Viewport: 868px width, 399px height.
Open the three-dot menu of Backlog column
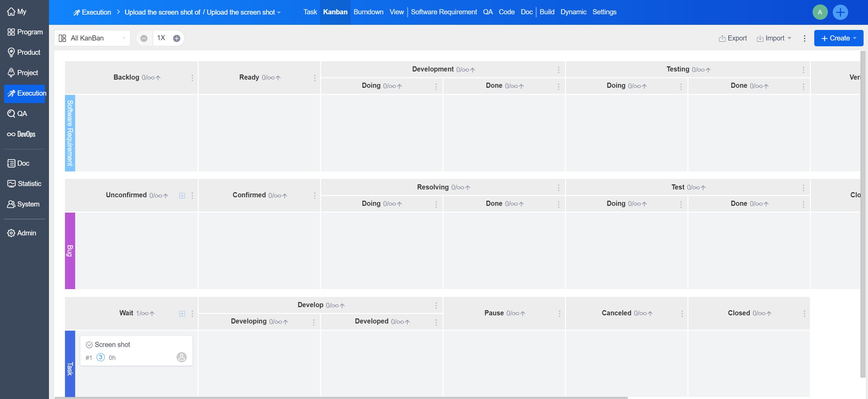(192, 78)
